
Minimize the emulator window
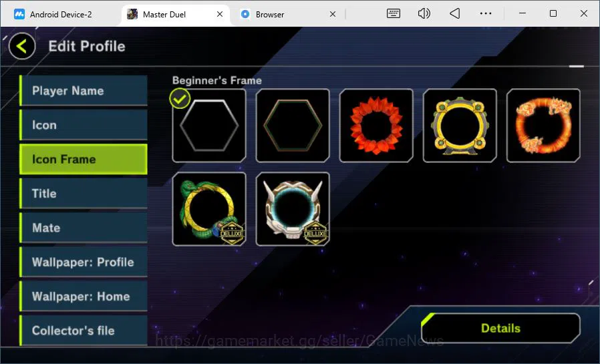click(522, 13)
